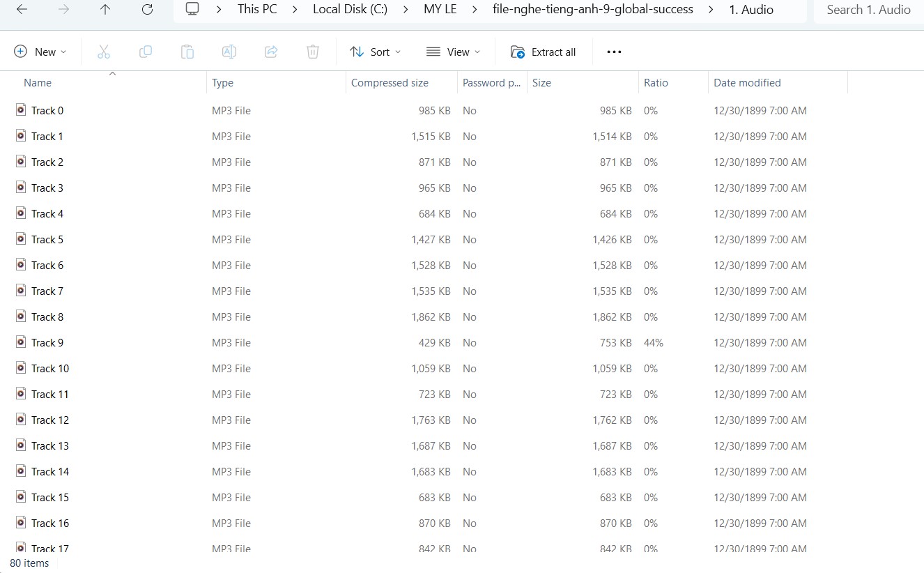Click the Paste icon
Screen dimensions: 924x573
(x=187, y=51)
